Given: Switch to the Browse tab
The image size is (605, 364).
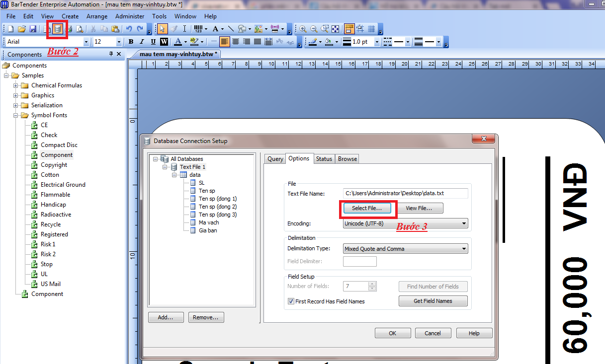Looking at the screenshot, I should click(x=347, y=159).
